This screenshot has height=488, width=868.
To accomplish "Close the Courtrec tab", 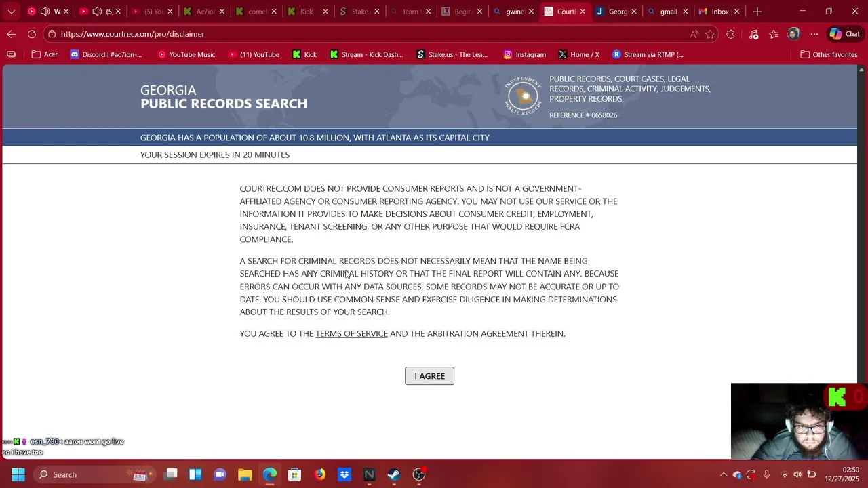I will [582, 12].
